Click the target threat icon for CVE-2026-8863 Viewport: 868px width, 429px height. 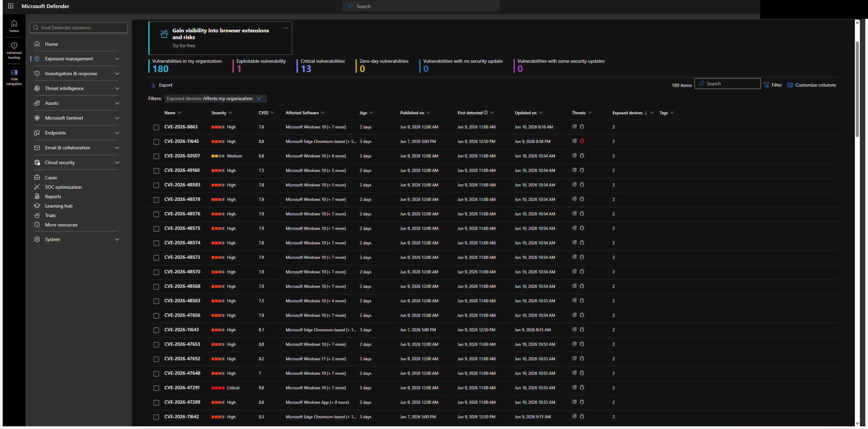click(575, 127)
